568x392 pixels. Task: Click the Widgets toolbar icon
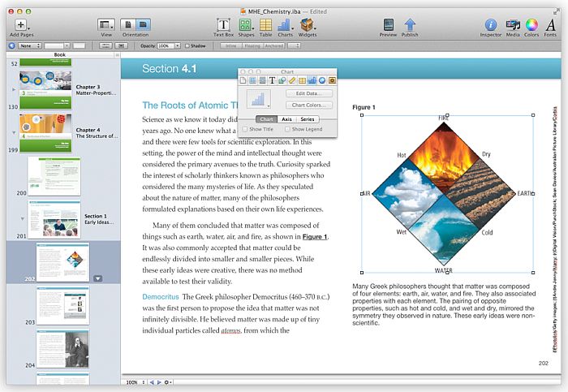coord(308,25)
